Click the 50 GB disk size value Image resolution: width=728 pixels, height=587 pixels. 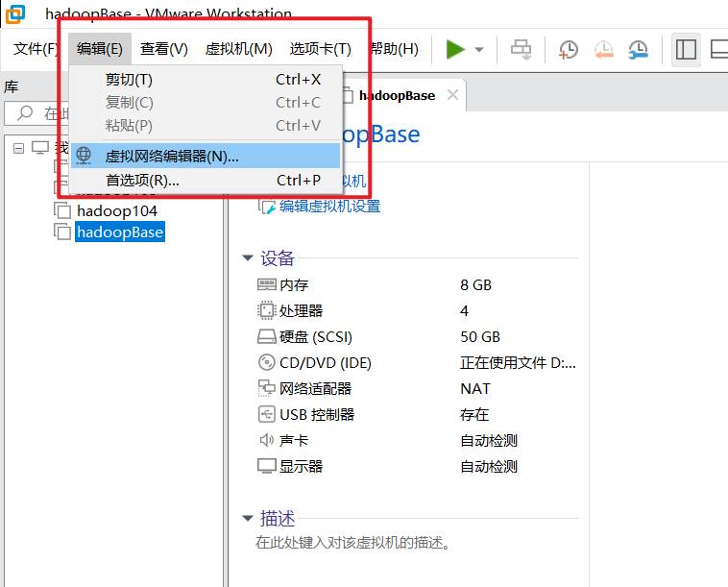[480, 336]
